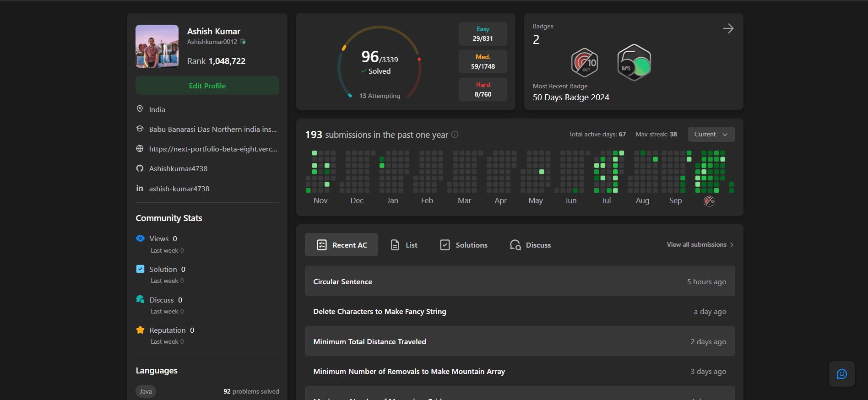Open the badges arrow icon
The height and width of the screenshot is (400, 868).
coord(728,28)
